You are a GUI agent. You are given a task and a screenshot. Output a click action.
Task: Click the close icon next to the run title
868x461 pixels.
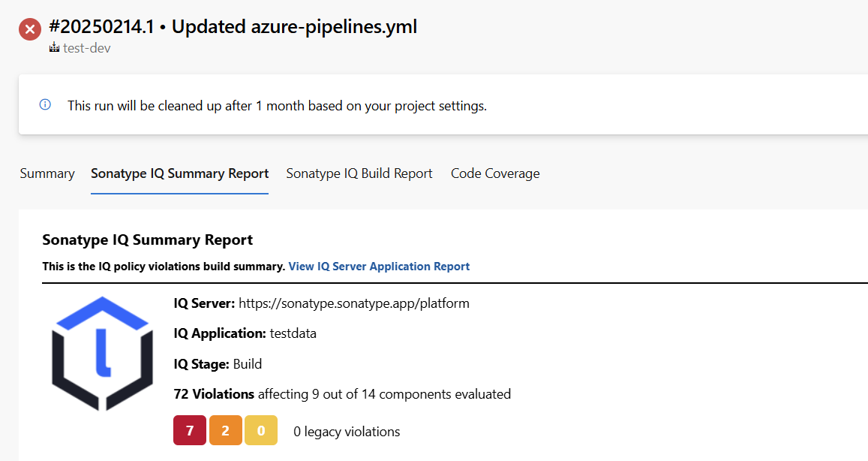click(29, 29)
